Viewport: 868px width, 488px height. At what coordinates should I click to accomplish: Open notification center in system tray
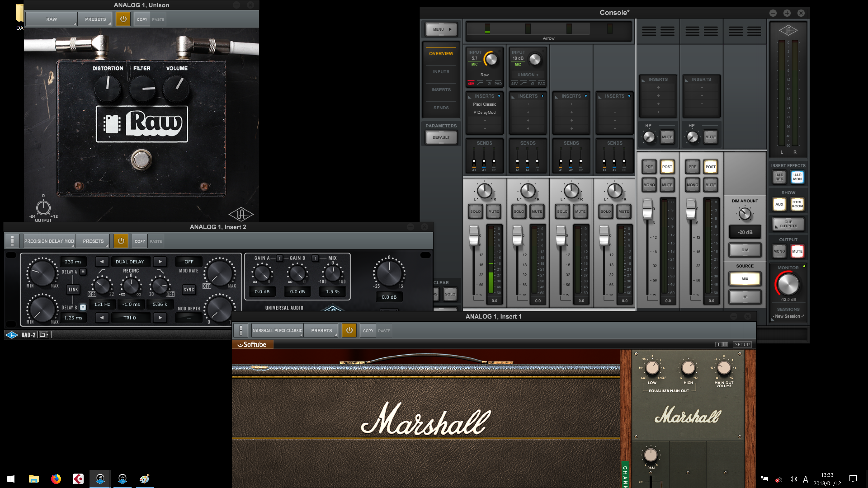(853, 479)
